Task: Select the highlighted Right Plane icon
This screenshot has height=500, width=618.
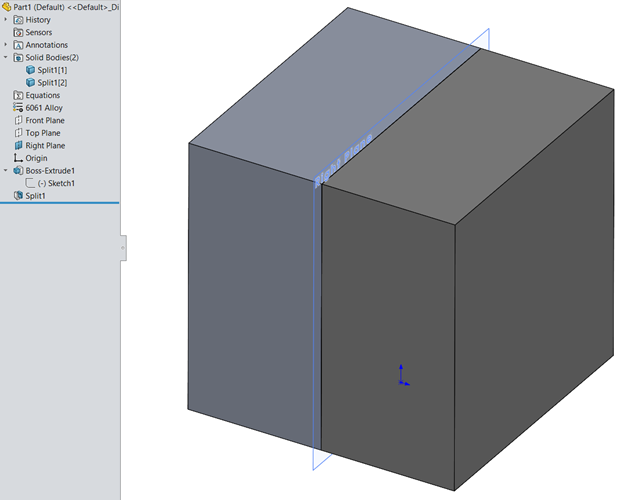Action: (x=18, y=145)
